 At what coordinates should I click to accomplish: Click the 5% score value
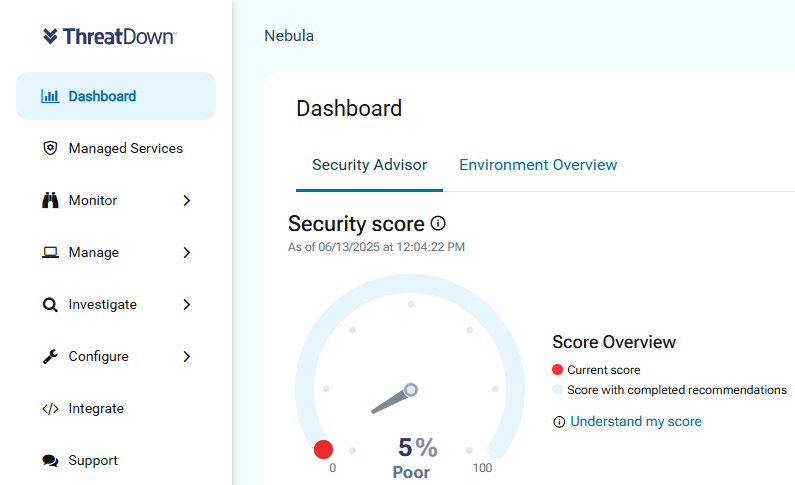(418, 447)
